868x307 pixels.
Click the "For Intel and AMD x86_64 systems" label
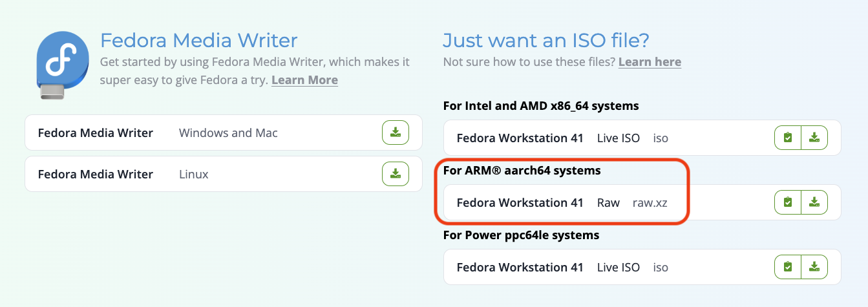(540, 105)
